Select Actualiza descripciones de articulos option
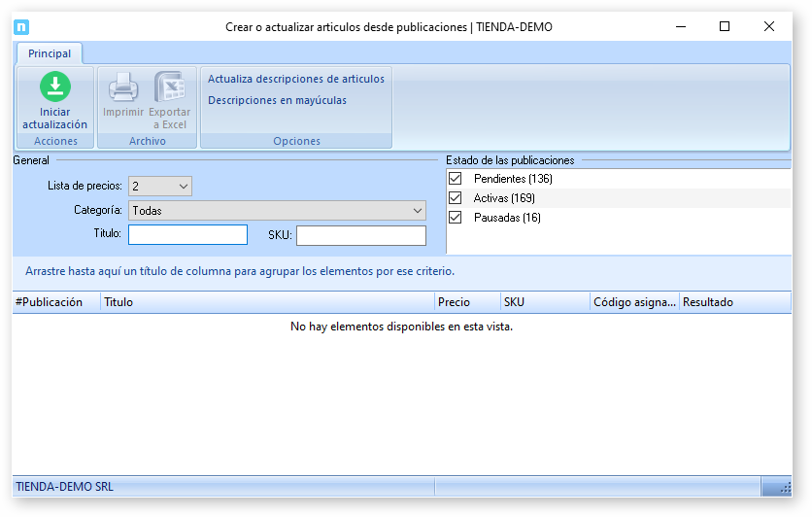The height and width of the screenshot is (517, 812). (x=296, y=79)
